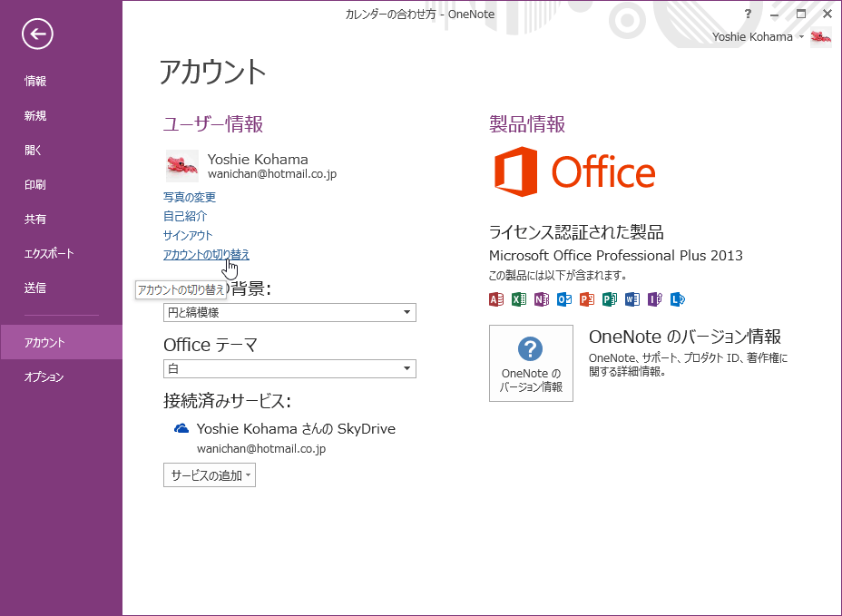The width and height of the screenshot is (842, 616).
Task: Click the Outlook product icon
Action: point(563,299)
